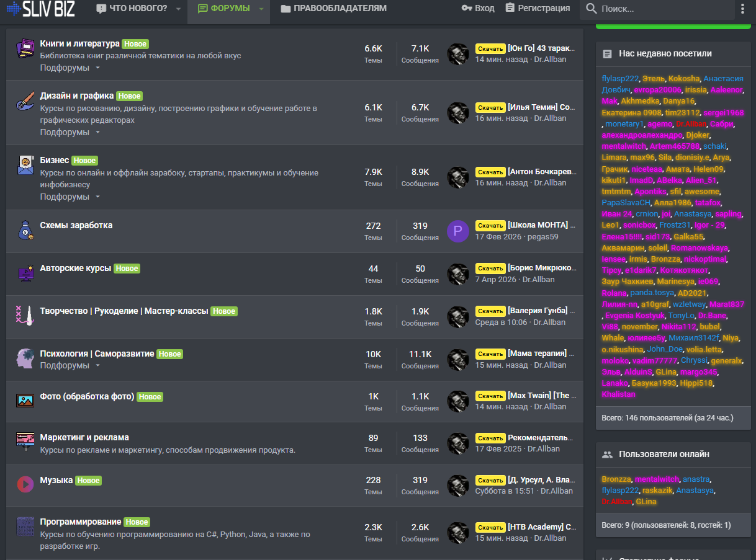The height and width of the screenshot is (560, 756).
Task: Open the Маркетинг и реклама forum
Action: [84, 437]
